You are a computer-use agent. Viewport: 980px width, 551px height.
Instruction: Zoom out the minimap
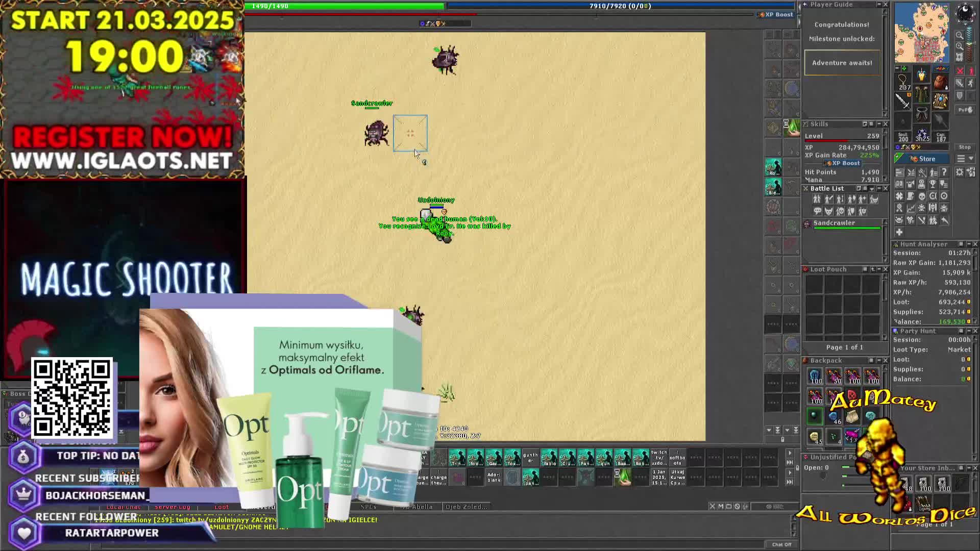tap(960, 35)
